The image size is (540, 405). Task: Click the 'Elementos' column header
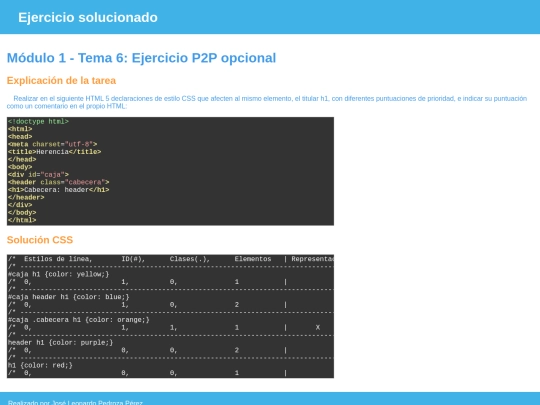(253, 259)
